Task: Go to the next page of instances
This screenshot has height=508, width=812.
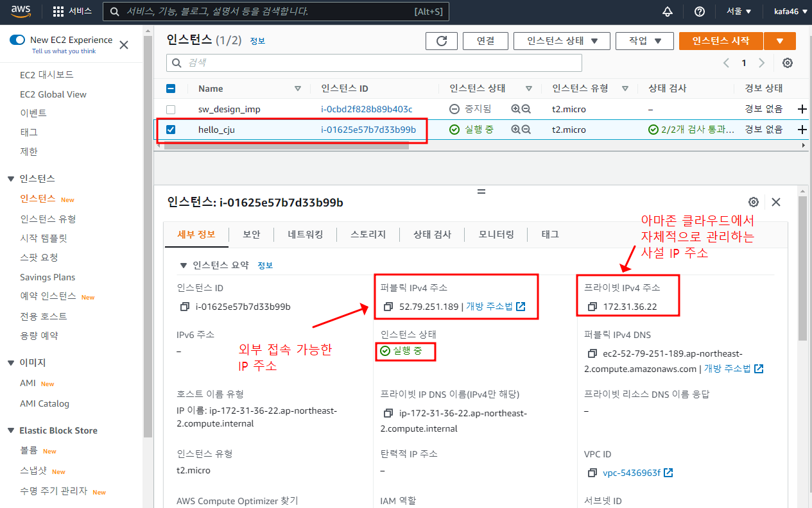Action: [x=762, y=63]
